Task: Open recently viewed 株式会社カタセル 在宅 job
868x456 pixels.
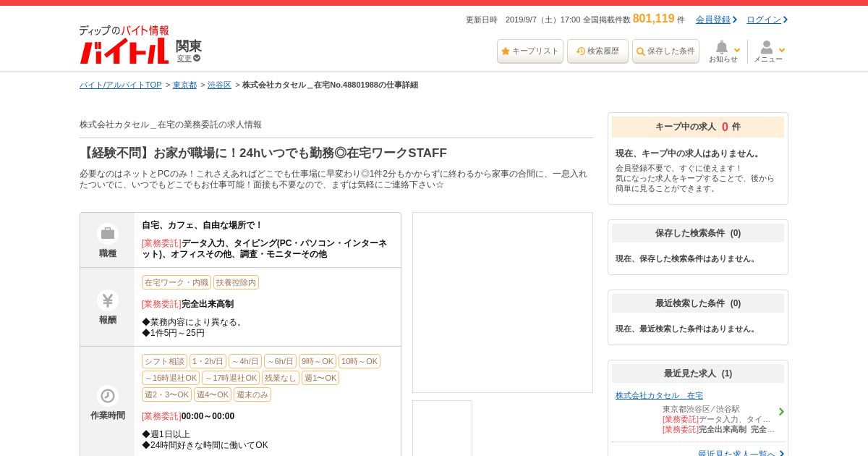Action: (659, 396)
